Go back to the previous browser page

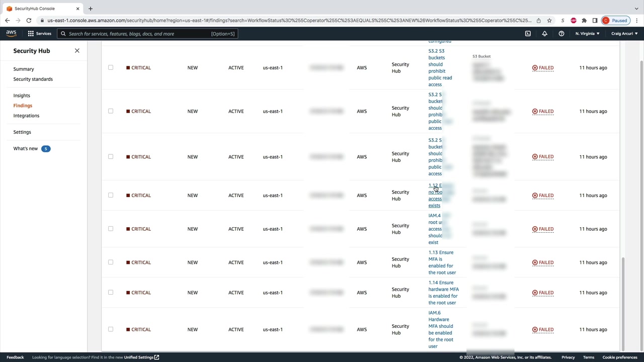(7, 21)
